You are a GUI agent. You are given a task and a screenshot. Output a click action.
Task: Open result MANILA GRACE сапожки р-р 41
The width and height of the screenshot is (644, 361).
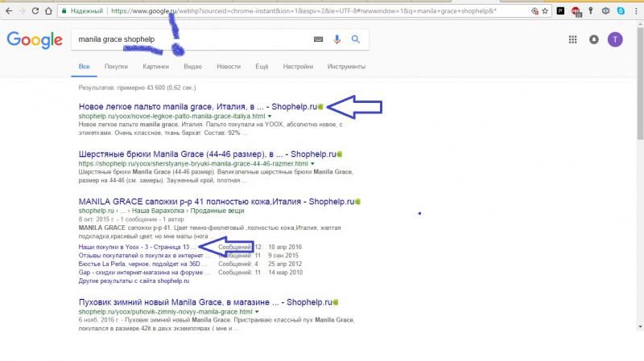point(217,202)
